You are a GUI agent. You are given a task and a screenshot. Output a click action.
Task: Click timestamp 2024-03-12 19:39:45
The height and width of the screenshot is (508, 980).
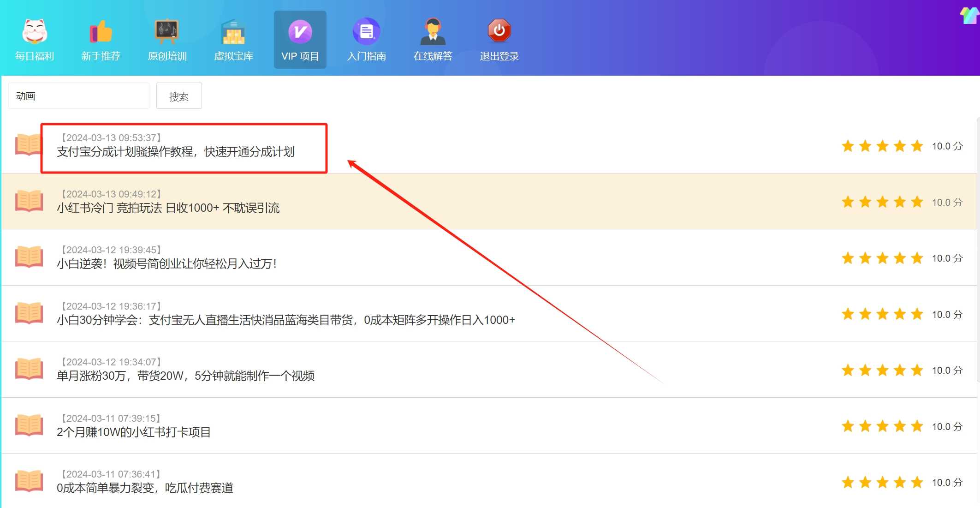coord(111,250)
